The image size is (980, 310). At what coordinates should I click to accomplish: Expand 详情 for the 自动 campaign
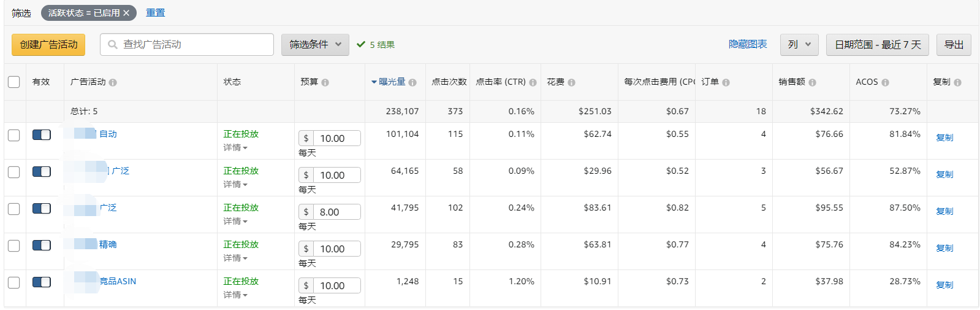[235, 148]
